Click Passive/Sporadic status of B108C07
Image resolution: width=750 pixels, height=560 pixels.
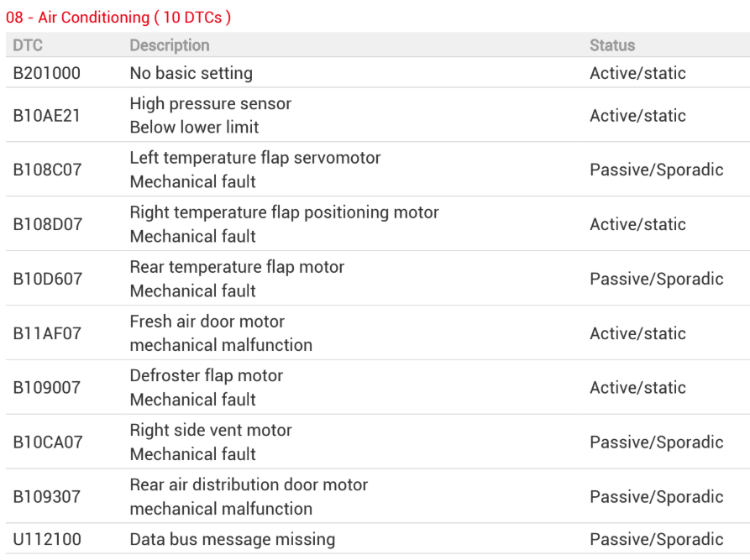(x=656, y=170)
